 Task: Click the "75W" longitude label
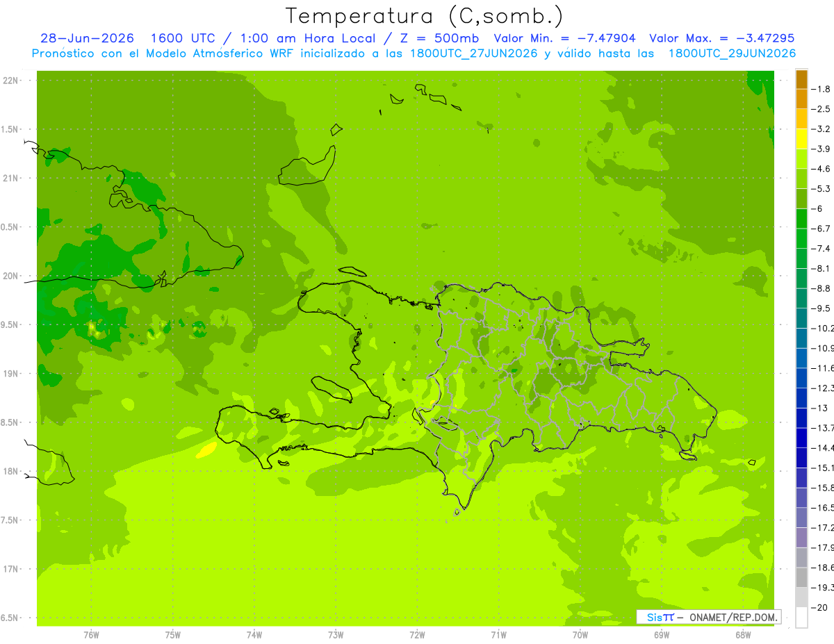pos(173,634)
